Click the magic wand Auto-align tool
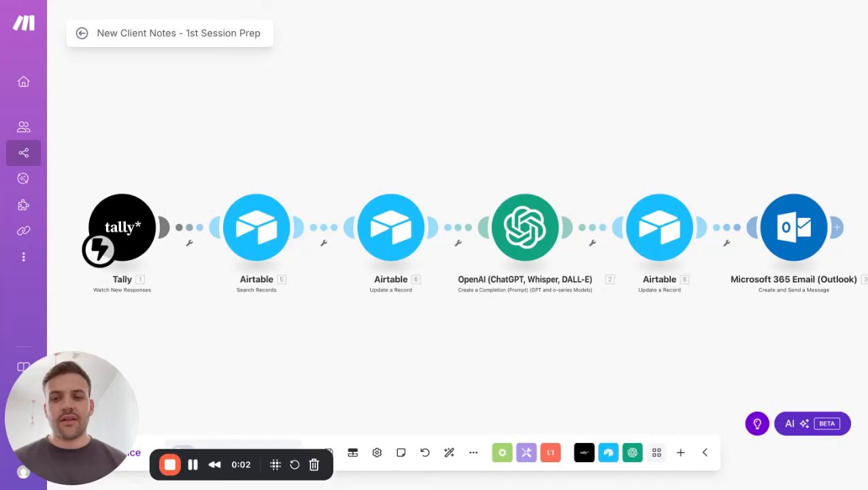 (x=449, y=453)
